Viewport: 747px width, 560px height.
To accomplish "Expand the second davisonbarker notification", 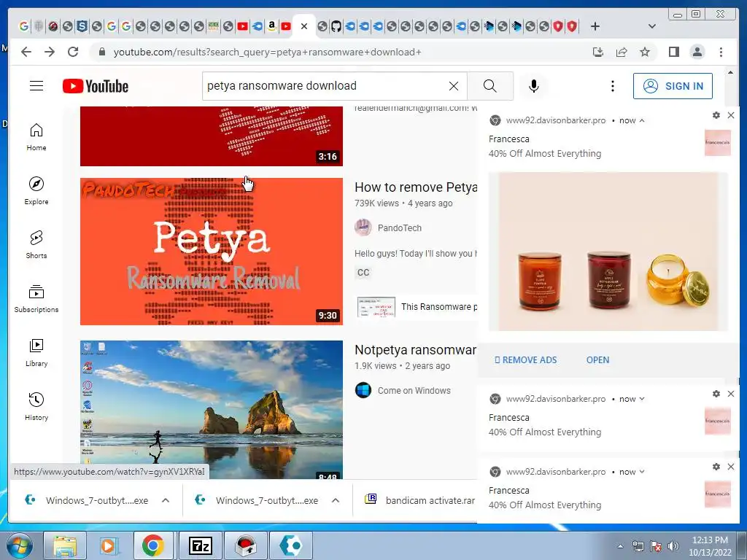I will click(x=642, y=399).
